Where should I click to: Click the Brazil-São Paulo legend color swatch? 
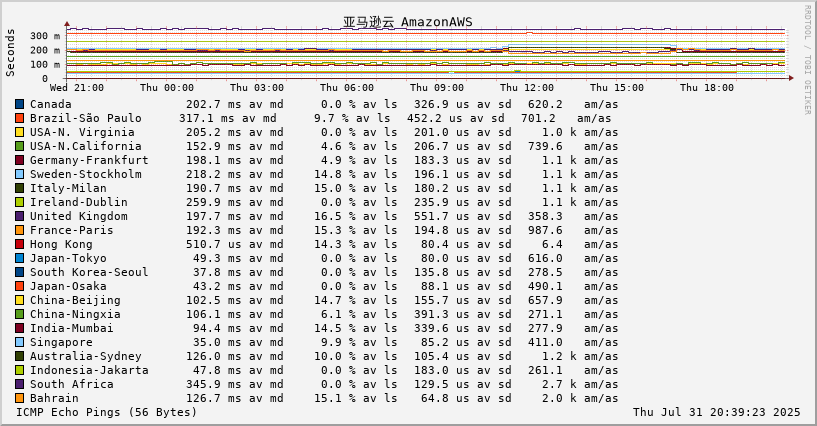point(20,118)
